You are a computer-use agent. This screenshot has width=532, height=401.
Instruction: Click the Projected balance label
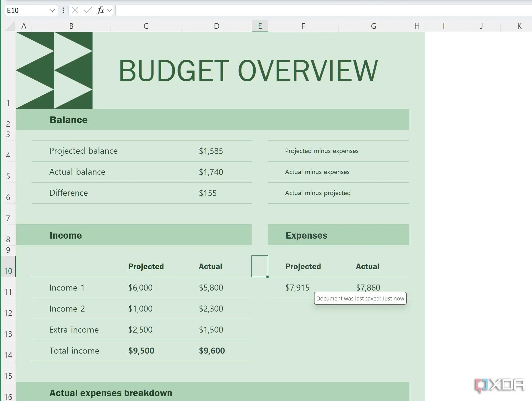pos(83,151)
